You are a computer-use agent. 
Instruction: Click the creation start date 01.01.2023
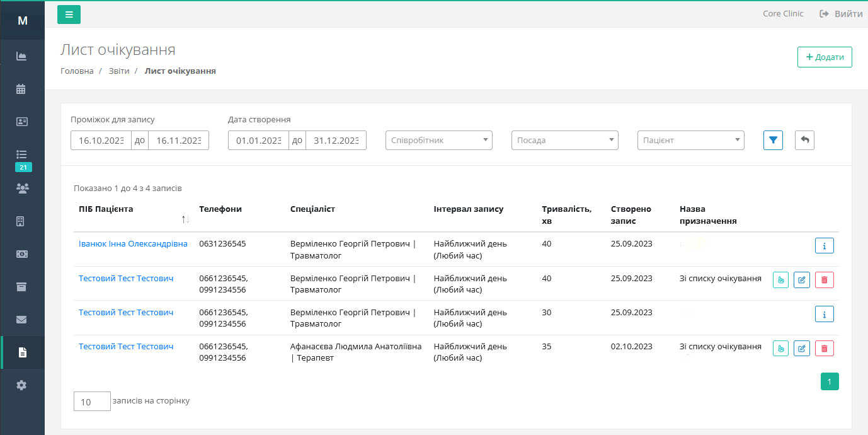point(258,140)
